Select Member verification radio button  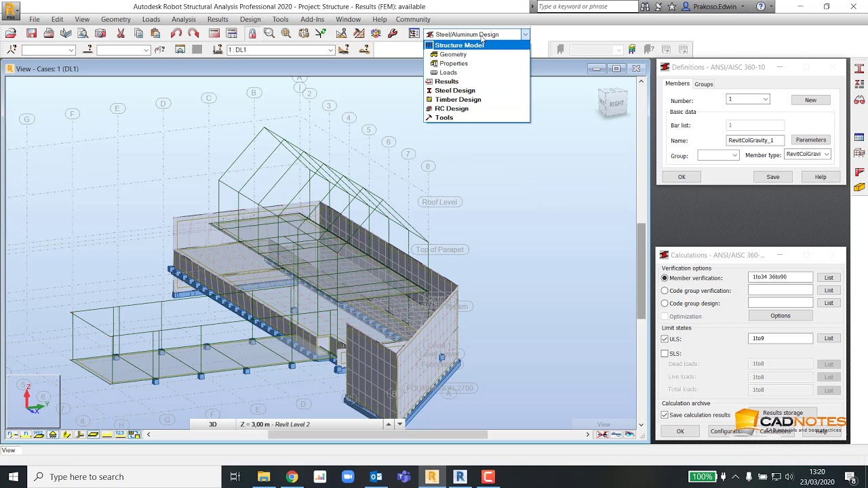tap(665, 278)
